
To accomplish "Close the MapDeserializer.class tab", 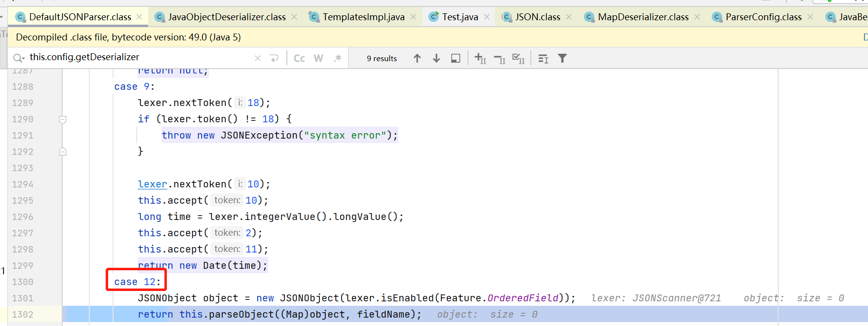I will tap(697, 17).
